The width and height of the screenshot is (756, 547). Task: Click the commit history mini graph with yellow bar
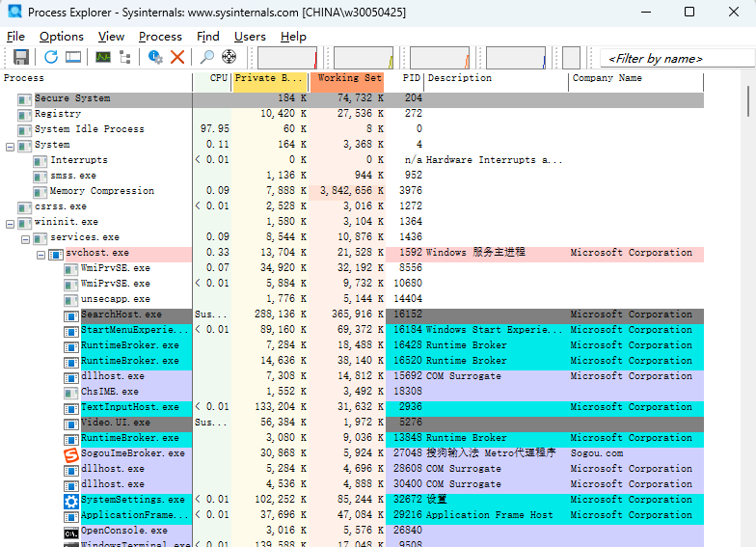pyautogui.click(x=364, y=58)
